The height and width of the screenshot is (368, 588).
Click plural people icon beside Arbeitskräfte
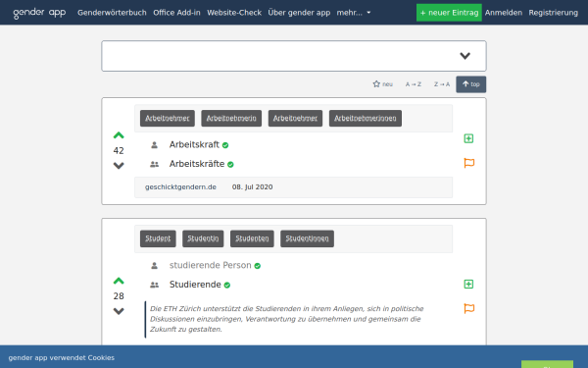click(x=154, y=164)
